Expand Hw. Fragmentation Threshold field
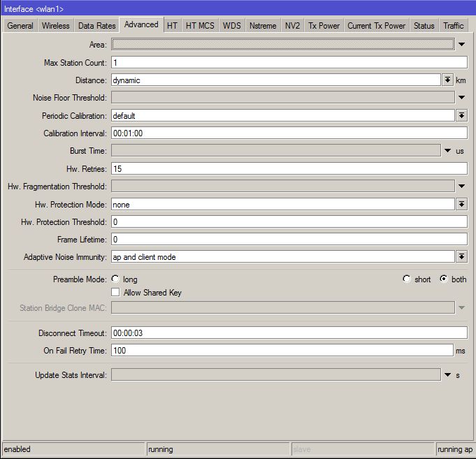 pyautogui.click(x=461, y=187)
